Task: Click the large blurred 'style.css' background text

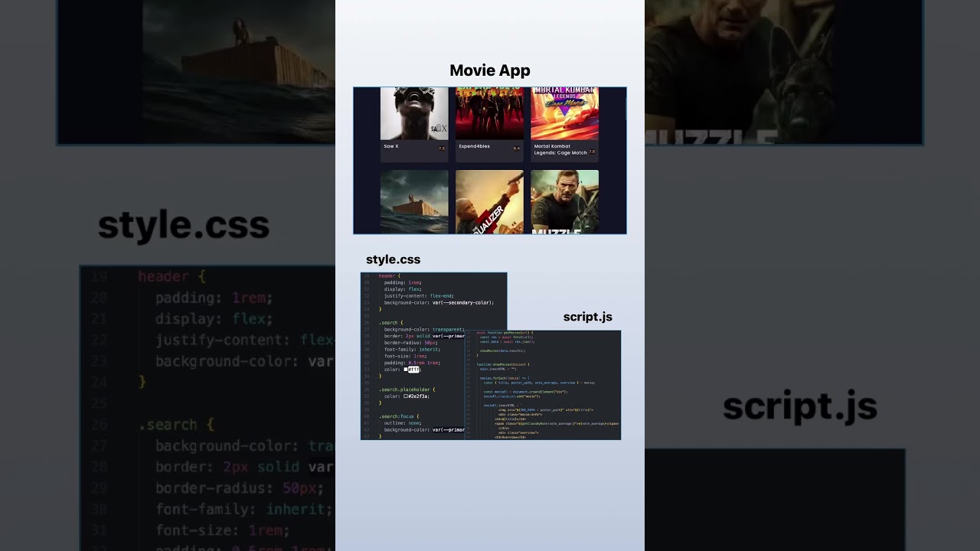Action: (x=184, y=227)
